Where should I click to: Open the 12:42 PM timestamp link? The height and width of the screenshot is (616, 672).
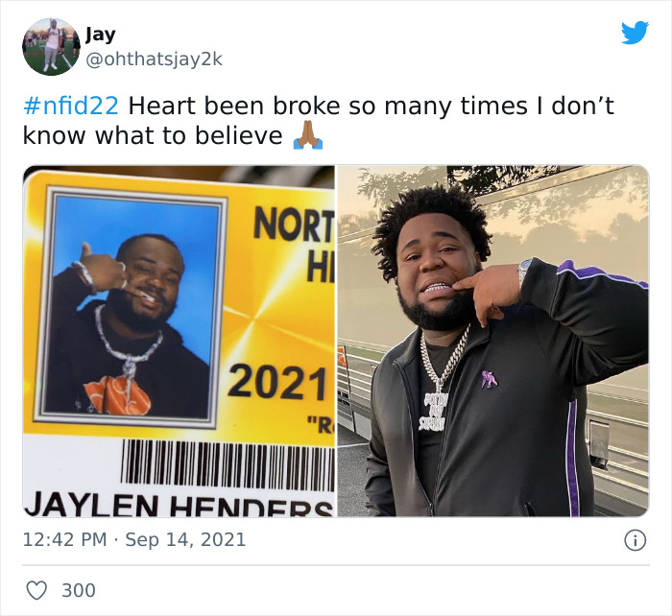tap(64, 539)
